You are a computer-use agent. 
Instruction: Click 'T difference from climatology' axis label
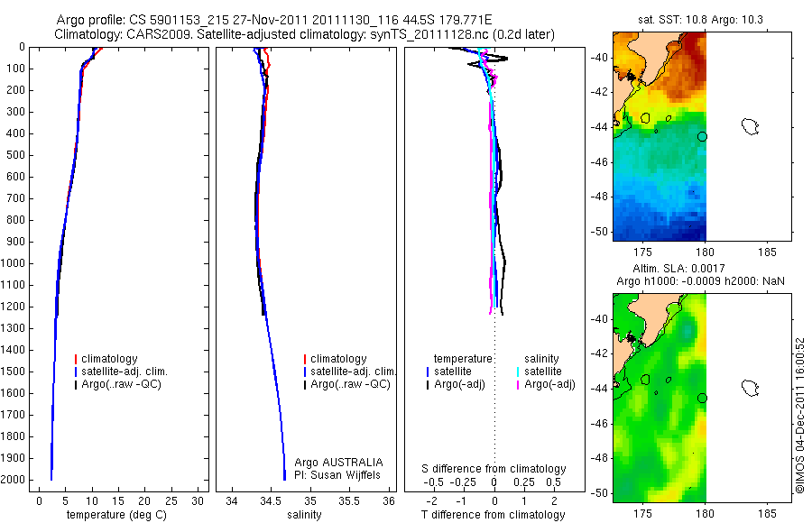click(x=493, y=515)
